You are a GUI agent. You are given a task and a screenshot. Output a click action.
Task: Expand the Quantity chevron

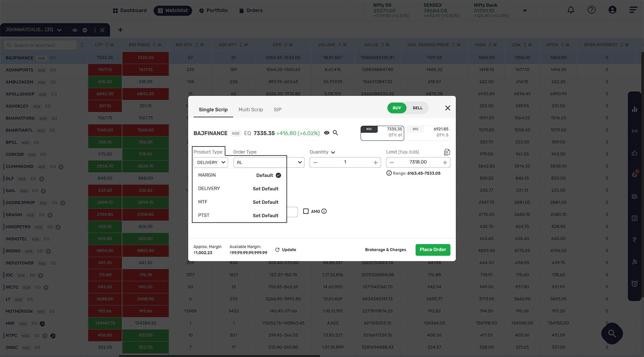(x=333, y=152)
